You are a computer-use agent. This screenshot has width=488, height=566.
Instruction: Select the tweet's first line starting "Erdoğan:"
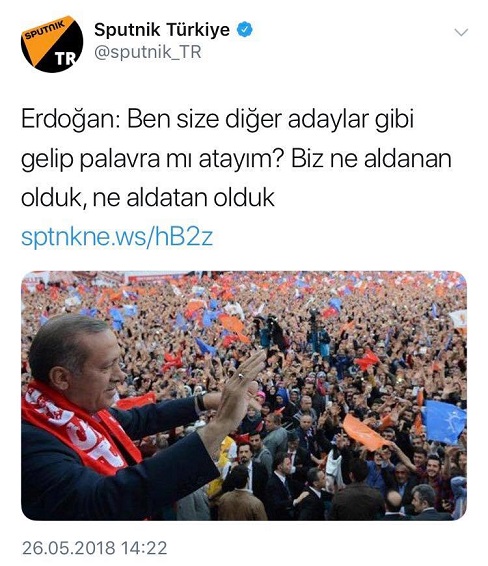(x=217, y=119)
